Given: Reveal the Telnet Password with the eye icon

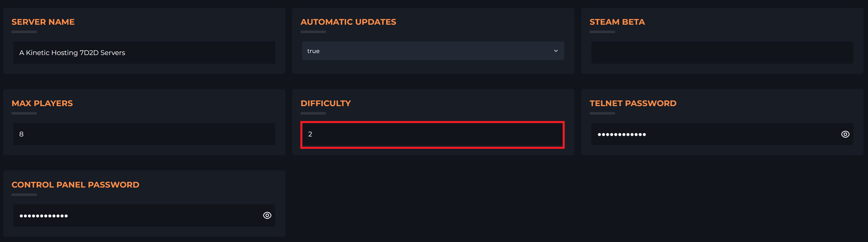Looking at the screenshot, I should (x=845, y=134).
